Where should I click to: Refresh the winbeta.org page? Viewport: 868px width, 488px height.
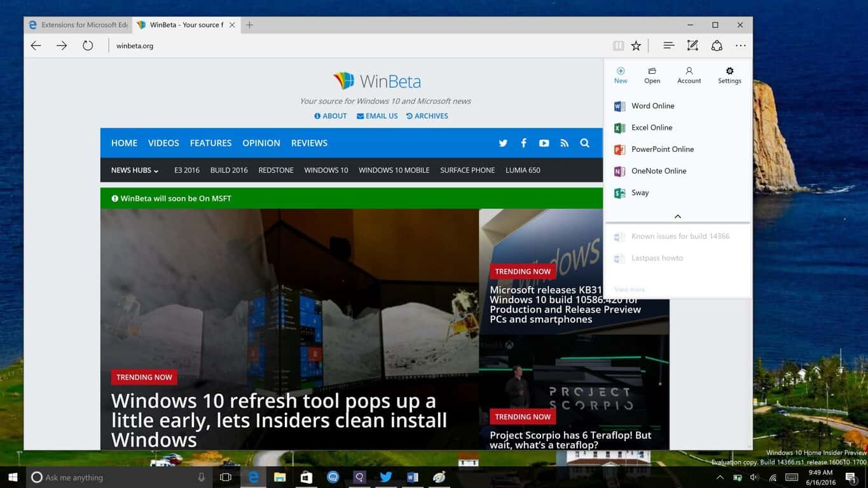88,46
